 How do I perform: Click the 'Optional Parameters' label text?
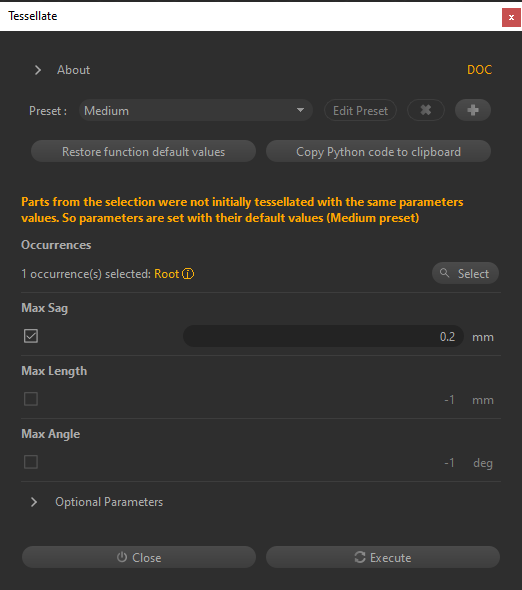coord(109,502)
